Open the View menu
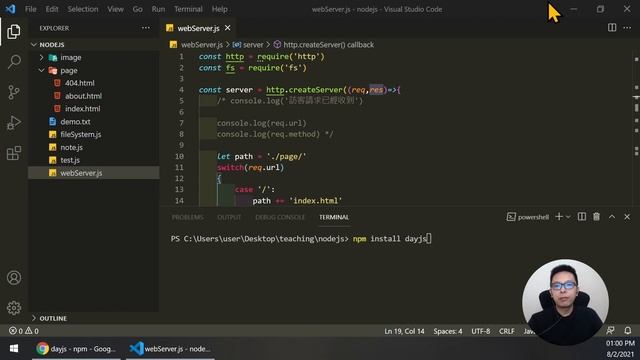The height and width of the screenshot is (360, 640). [x=116, y=9]
